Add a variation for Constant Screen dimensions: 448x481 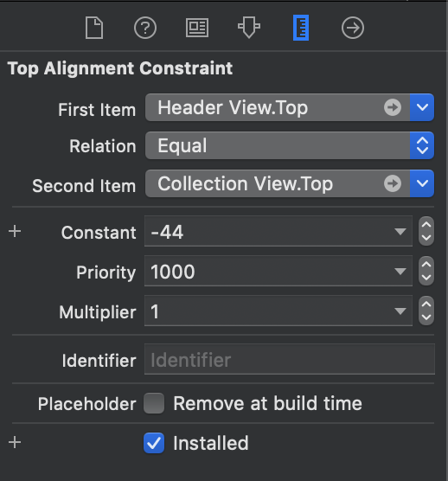point(15,231)
